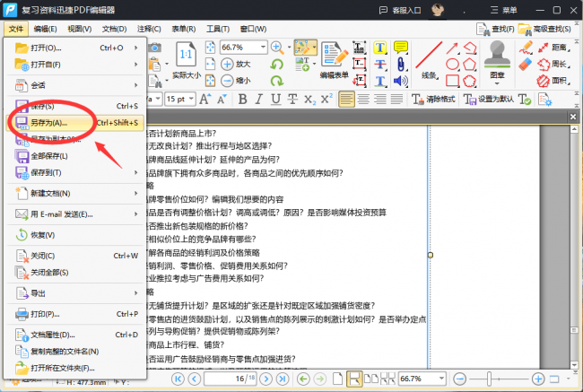Click the snapshot camera icon
This screenshot has height=392, width=583.
tap(154, 48)
